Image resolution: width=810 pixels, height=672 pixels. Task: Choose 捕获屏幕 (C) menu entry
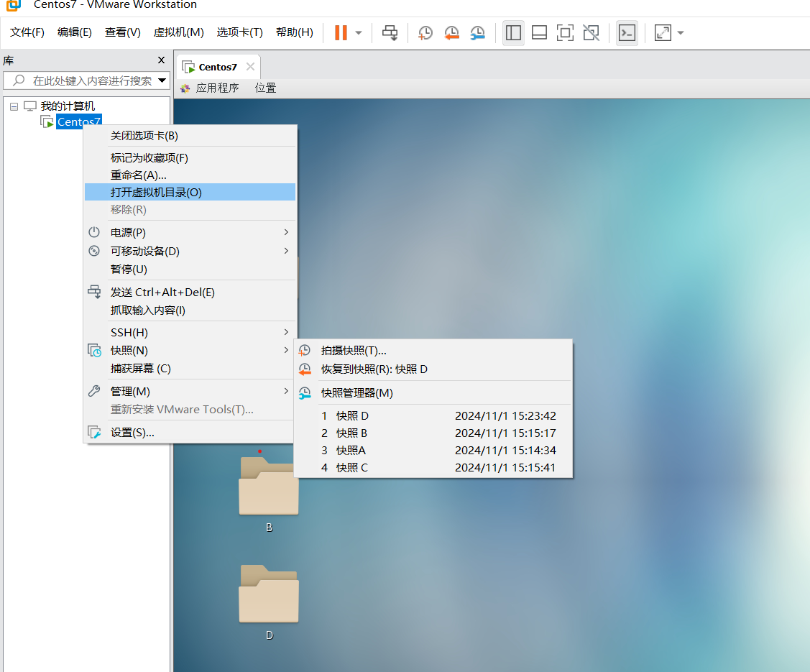click(x=190, y=369)
